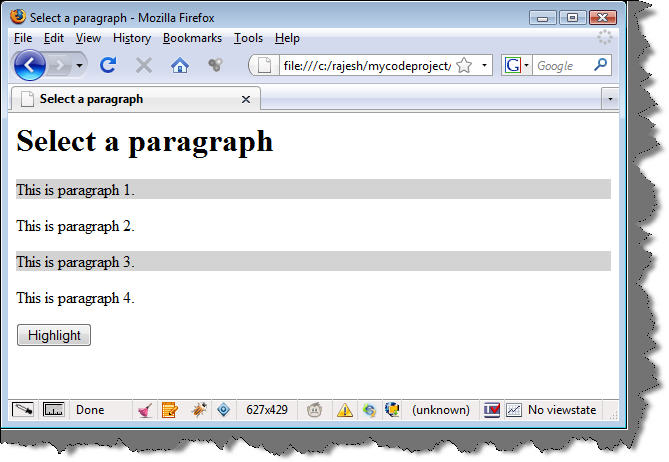Viewport: 669px width, 462px height.
Task: Click the ruler measure status bar icon
Action: (54, 410)
